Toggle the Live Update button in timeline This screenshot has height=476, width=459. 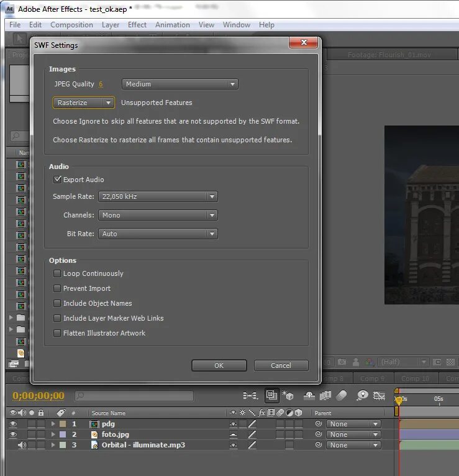tap(271, 396)
